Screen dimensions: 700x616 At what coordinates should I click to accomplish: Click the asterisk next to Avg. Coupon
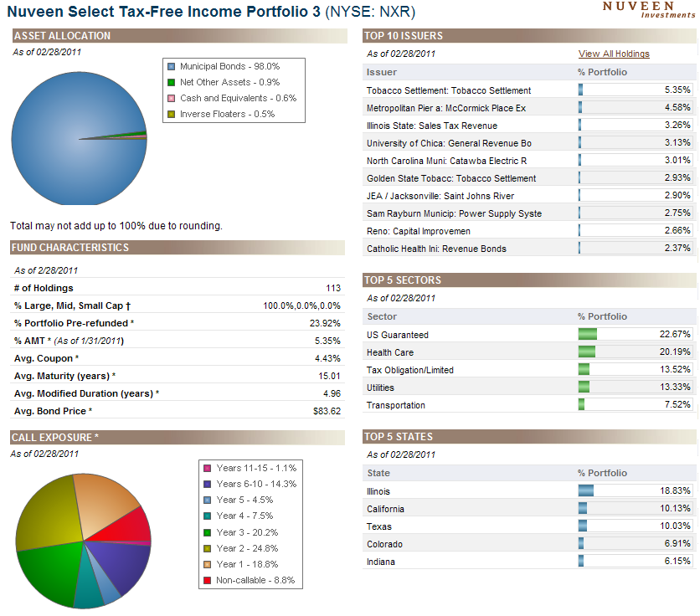tap(78, 357)
